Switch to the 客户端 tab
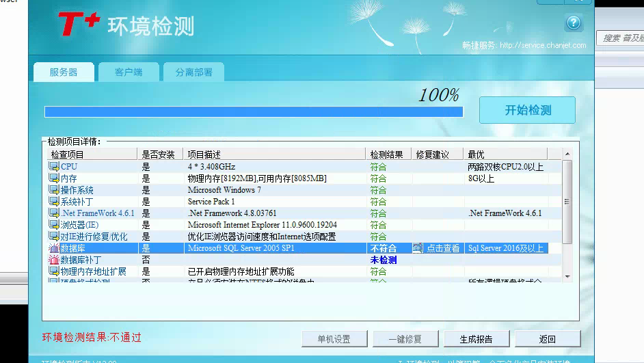 coord(129,72)
